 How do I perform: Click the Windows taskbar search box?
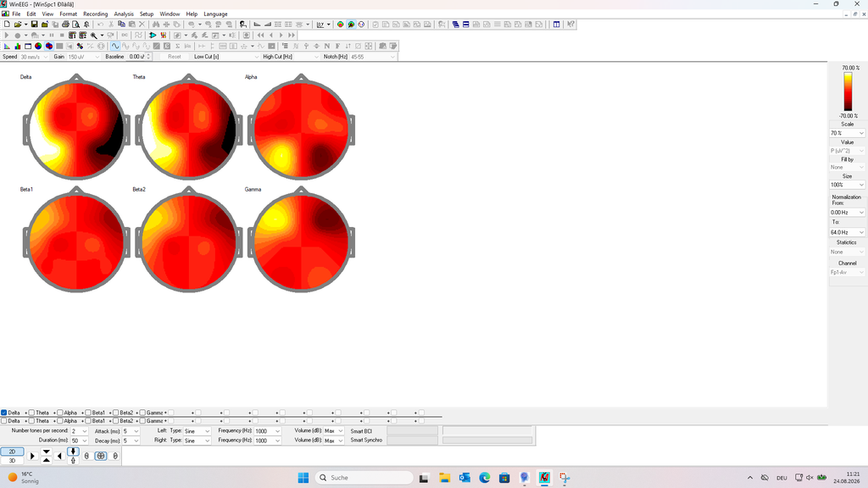[x=364, y=478]
